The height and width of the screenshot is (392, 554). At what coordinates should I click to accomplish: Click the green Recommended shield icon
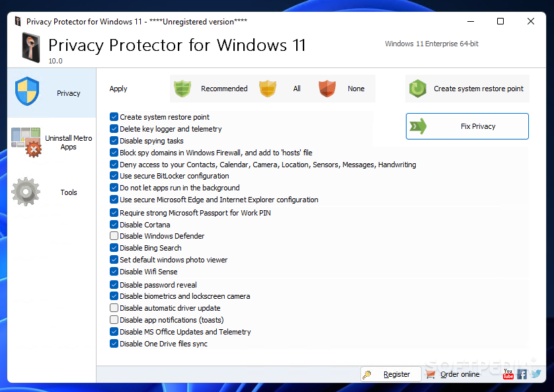pos(182,89)
